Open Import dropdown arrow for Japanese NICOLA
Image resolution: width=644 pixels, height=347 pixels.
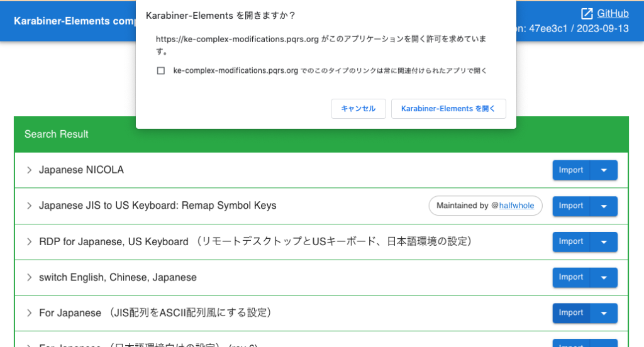(x=604, y=170)
